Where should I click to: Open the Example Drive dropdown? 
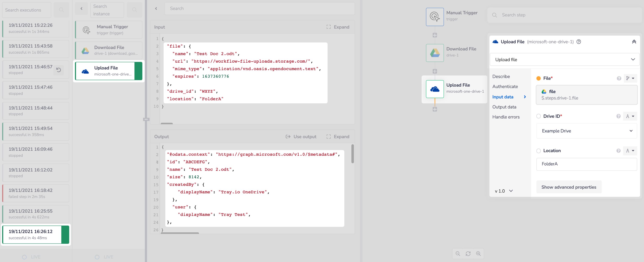586,131
